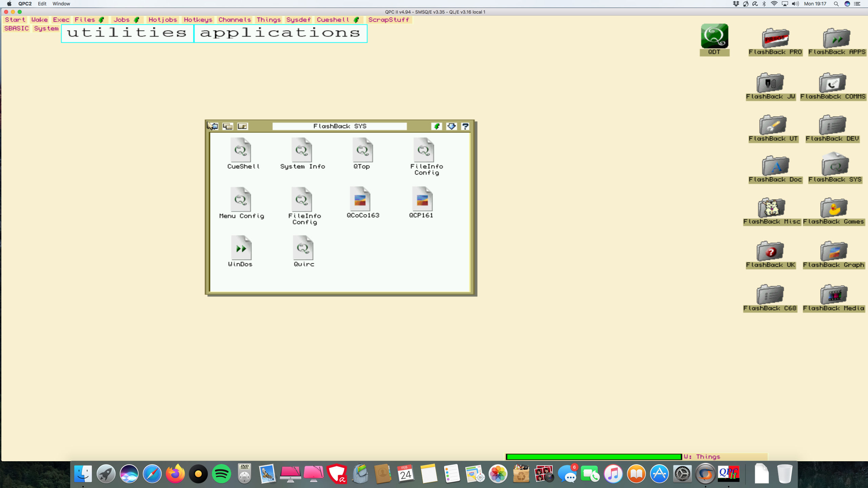Click the Hotjobs button
This screenshot has width=868, height=488.
[x=163, y=20]
